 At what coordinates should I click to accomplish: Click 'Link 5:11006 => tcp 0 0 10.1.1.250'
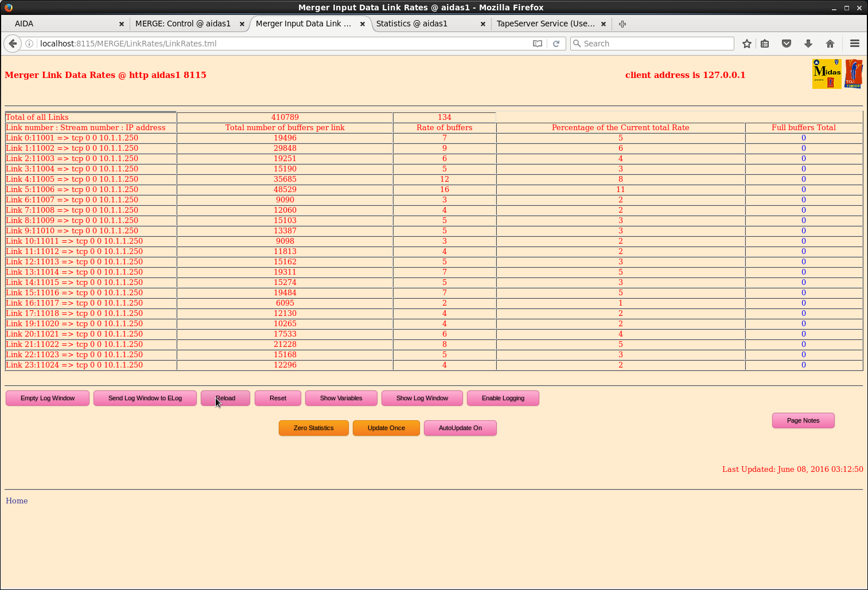pos(72,190)
